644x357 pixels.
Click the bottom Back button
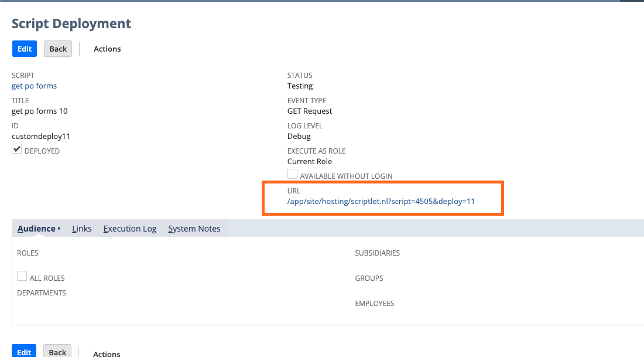[x=57, y=352]
